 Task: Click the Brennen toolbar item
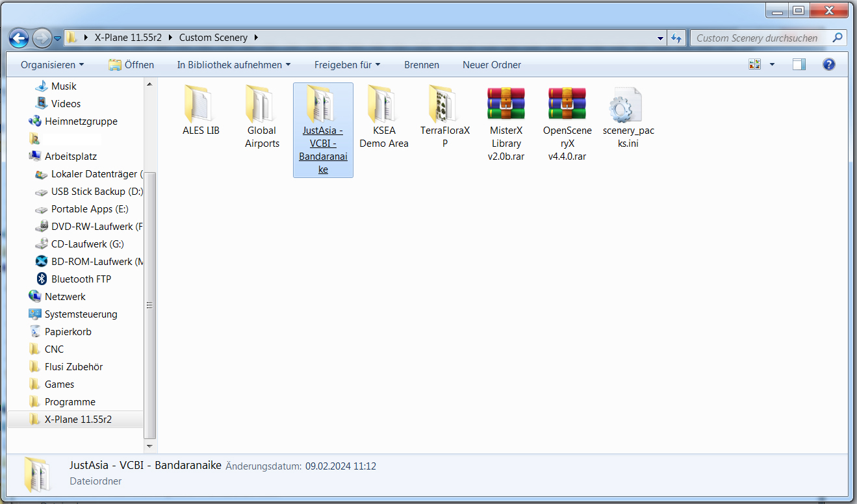click(x=421, y=65)
